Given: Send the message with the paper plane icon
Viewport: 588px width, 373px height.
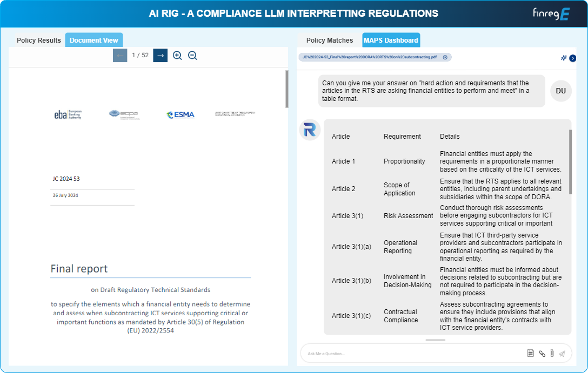Looking at the screenshot, I should (562, 353).
